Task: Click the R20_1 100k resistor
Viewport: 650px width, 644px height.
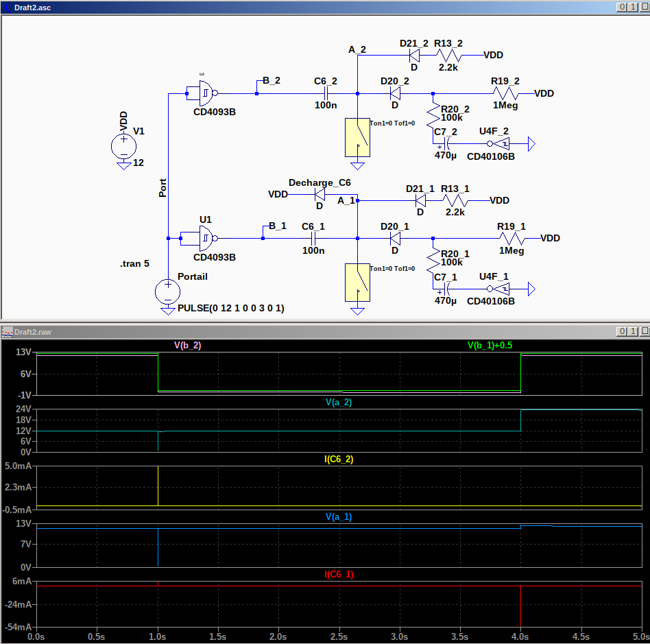Action: (x=433, y=261)
